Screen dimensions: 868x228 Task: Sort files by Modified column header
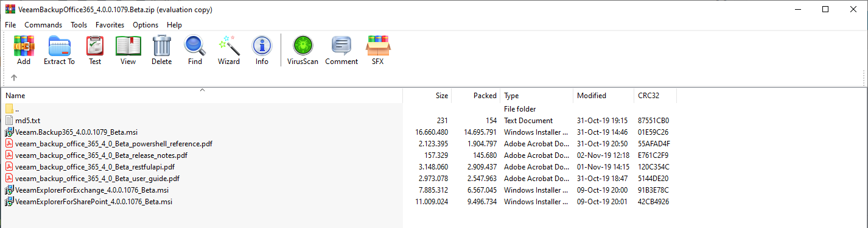[604, 96]
